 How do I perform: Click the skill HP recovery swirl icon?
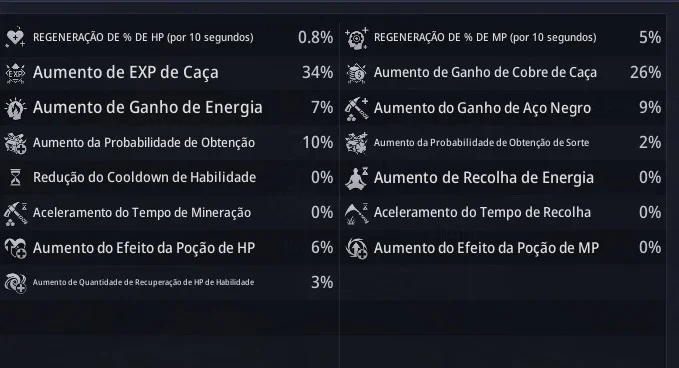(x=15, y=283)
